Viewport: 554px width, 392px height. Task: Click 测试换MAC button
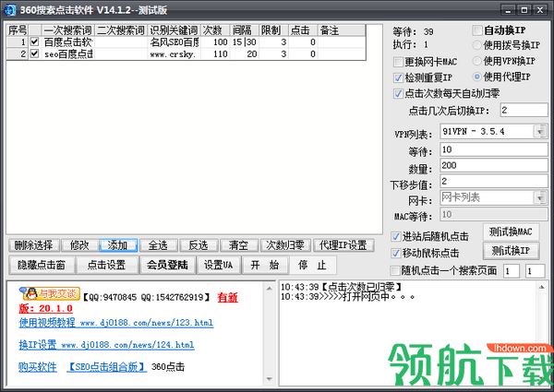(x=511, y=232)
